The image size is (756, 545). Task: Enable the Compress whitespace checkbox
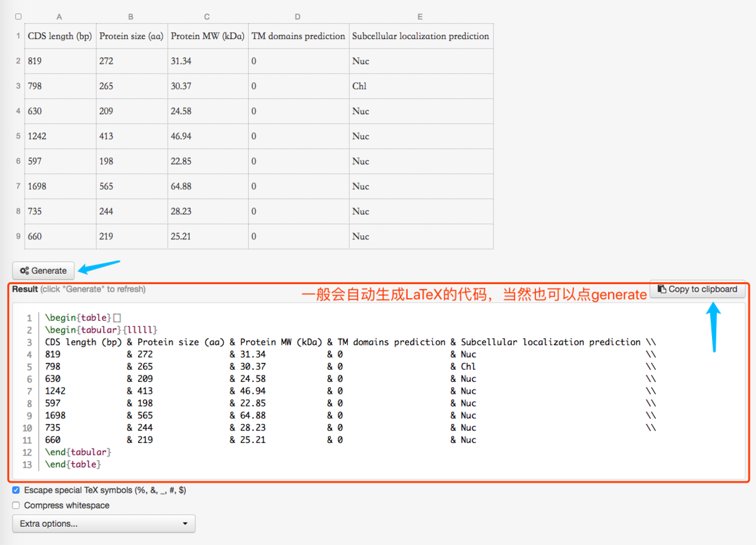tap(16, 505)
